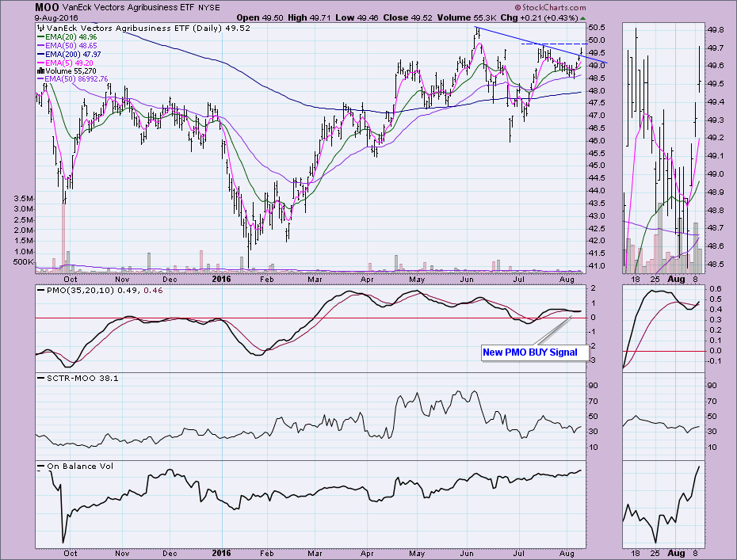Click the MOO ticker symbol heading
Image resolution: width=737 pixels, height=560 pixels.
coord(45,6)
